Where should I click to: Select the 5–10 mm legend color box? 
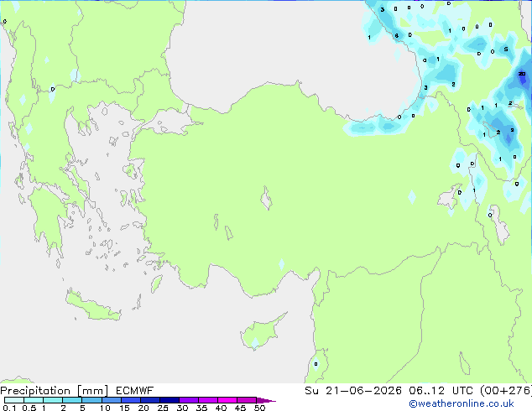pos(91,400)
